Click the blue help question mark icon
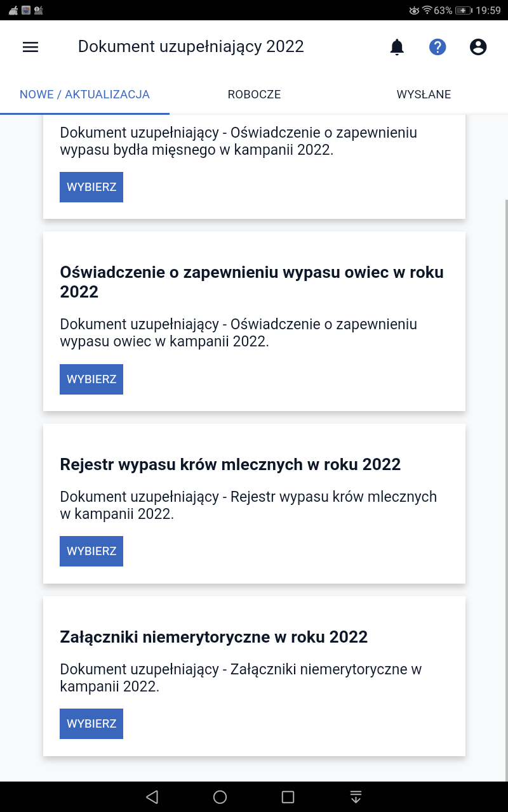 [x=438, y=47]
